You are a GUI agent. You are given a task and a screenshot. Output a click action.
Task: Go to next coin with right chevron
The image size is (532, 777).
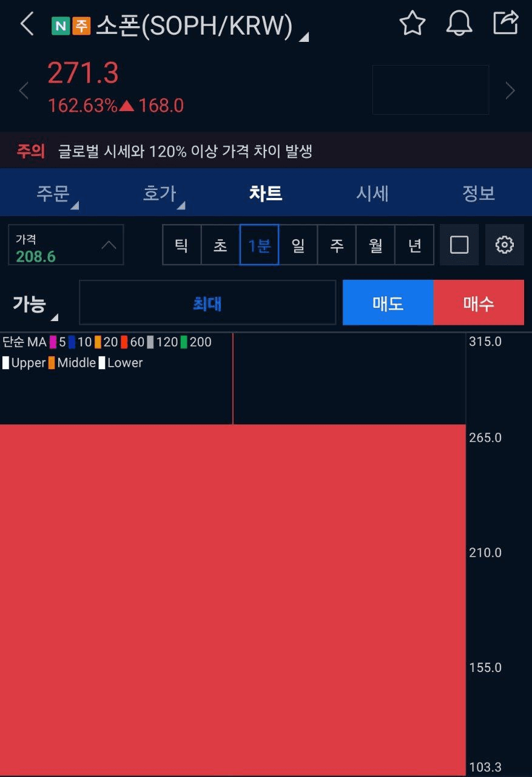(510, 91)
